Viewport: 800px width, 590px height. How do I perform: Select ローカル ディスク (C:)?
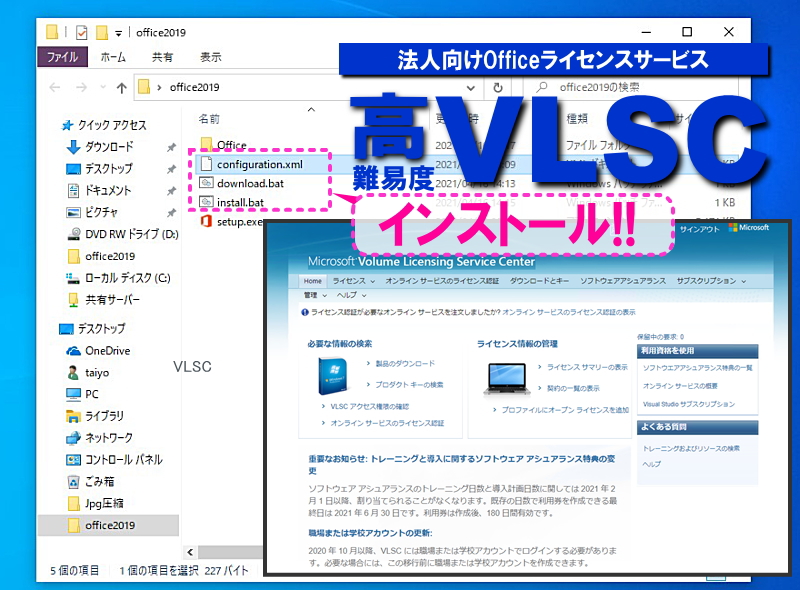(x=118, y=278)
